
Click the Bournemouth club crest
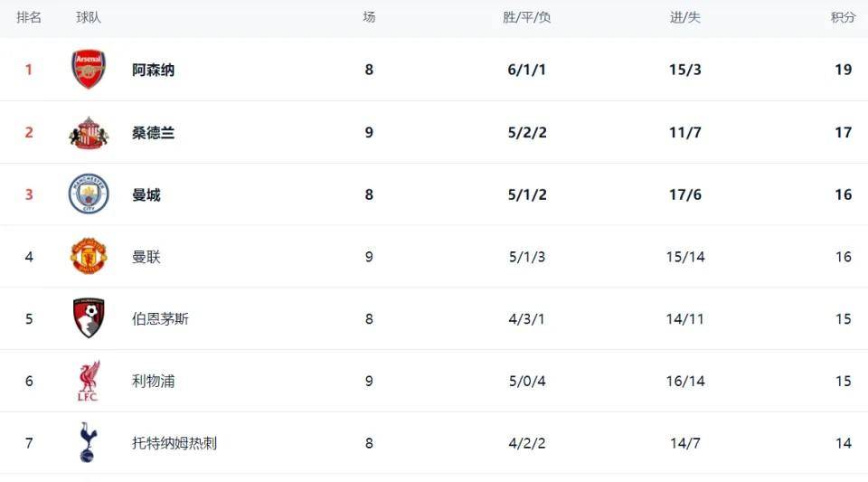click(x=89, y=318)
